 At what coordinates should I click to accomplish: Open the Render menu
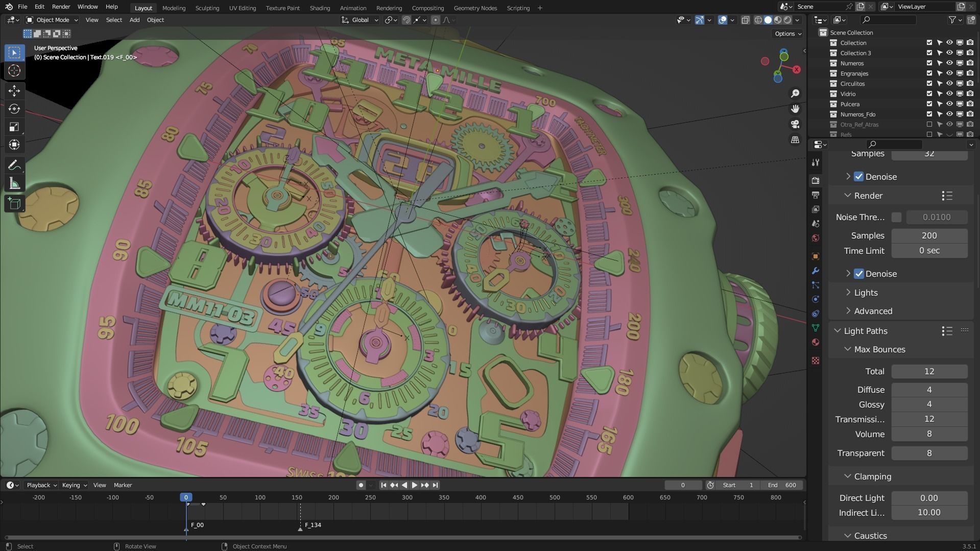61,7
